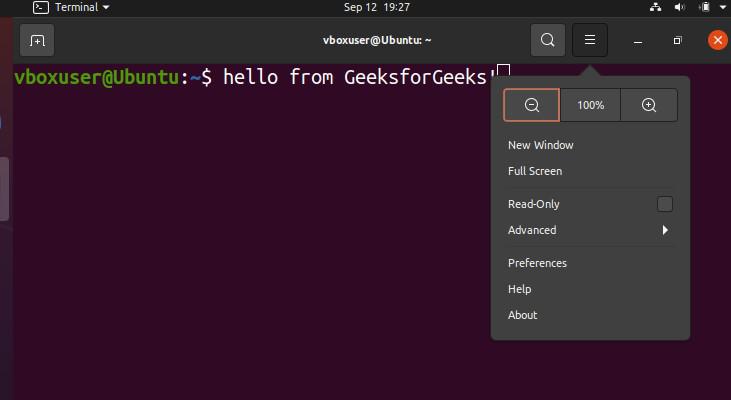Choose Full Screen menu entry
The height and width of the screenshot is (400, 731).
[x=535, y=171]
